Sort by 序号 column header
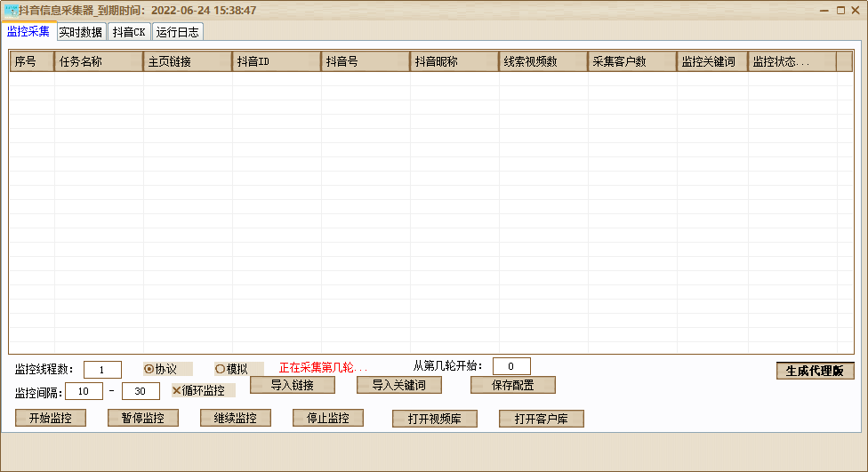868x472 pixels. [32, 61]
